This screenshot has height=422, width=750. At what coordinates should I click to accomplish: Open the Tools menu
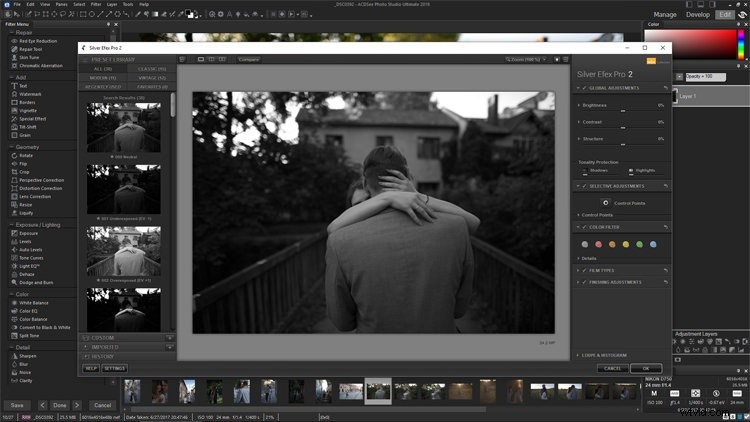click(128, 4)
